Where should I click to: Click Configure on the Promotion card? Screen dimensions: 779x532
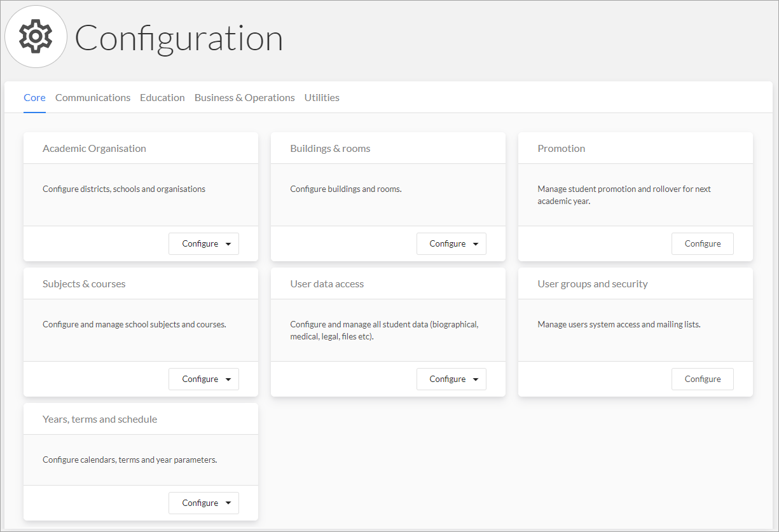tap(703, 243)
